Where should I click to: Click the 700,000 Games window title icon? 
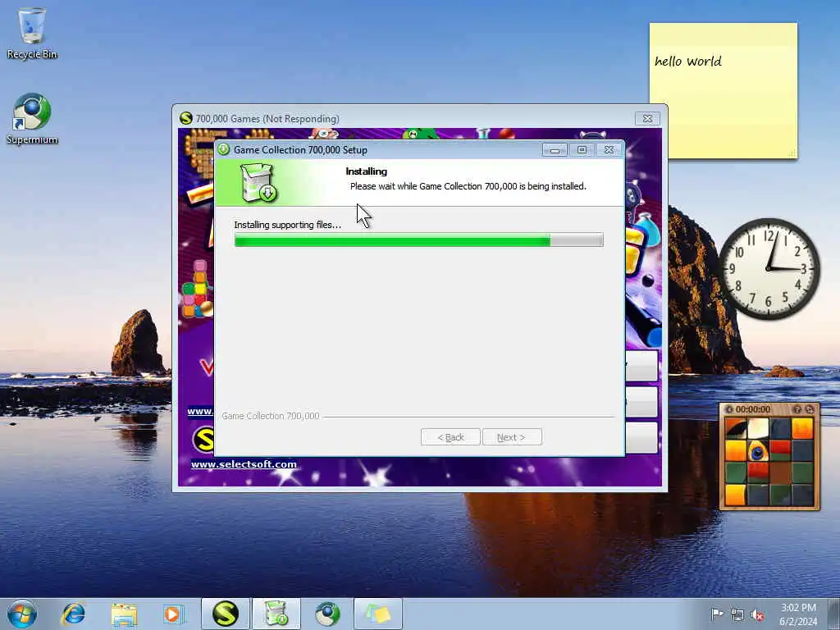186,118
